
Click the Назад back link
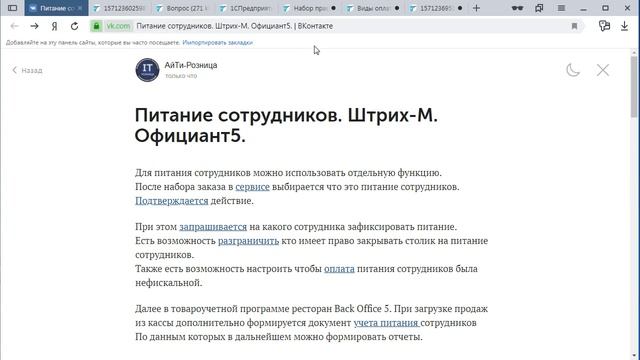tap(27, 70)
